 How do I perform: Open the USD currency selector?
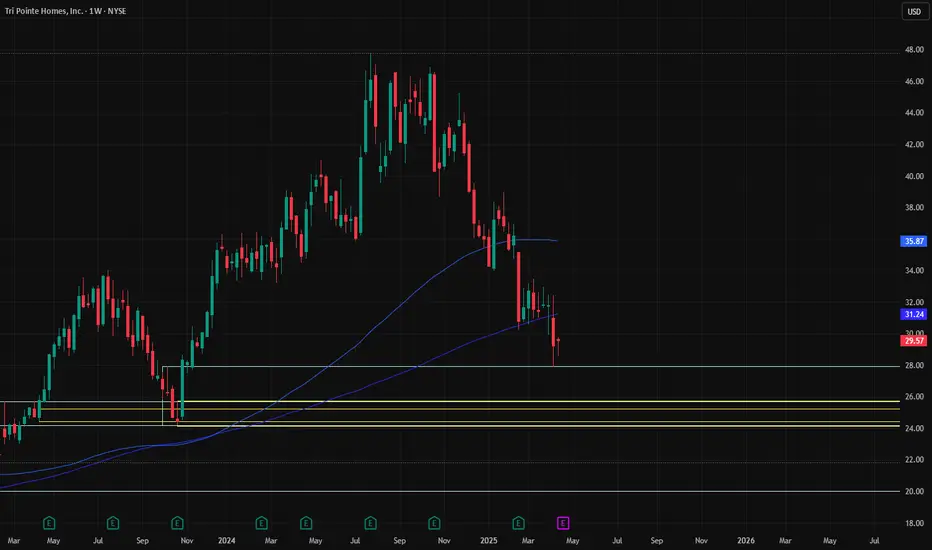point(914,11)
